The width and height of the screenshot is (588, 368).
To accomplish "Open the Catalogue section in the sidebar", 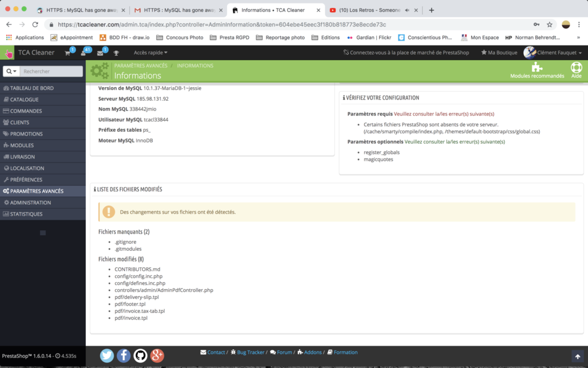I will coord(24,100).
